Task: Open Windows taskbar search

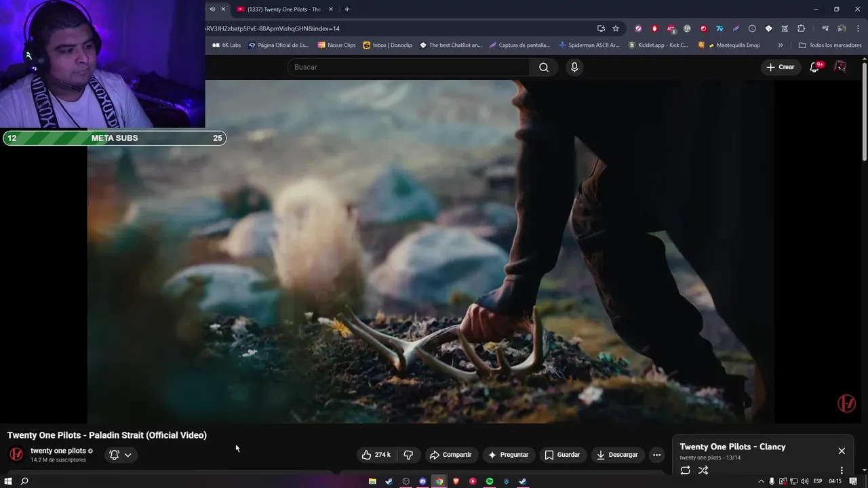Action: (x=24, y=481)
